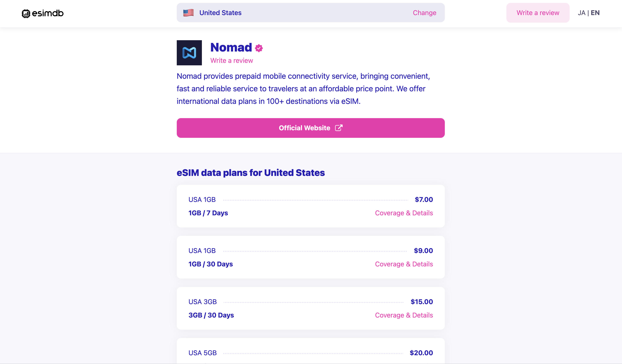
Task: View Coverage & Details for 1GB / 7 Days
Action: tap(404, 213)
